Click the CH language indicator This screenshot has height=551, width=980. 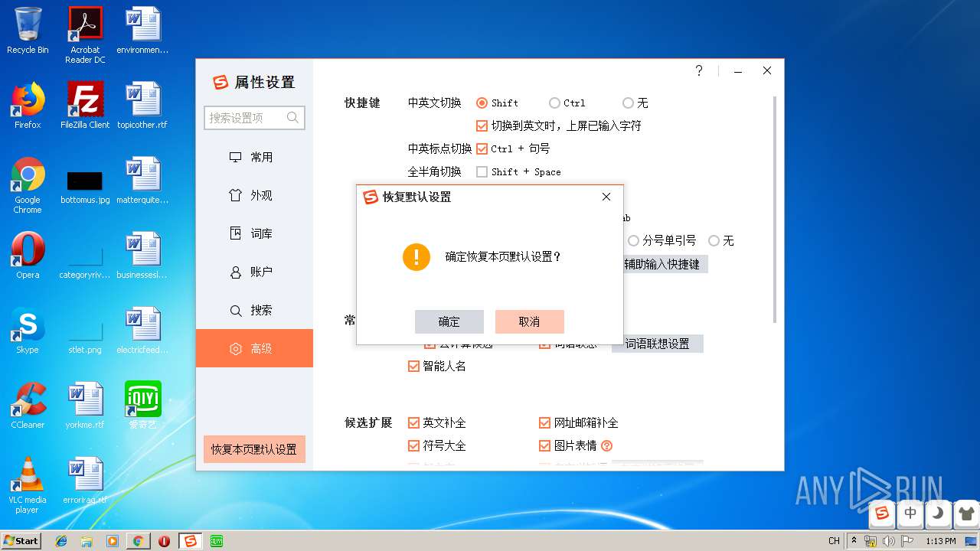pyautogui.click(x=834, y=541)
